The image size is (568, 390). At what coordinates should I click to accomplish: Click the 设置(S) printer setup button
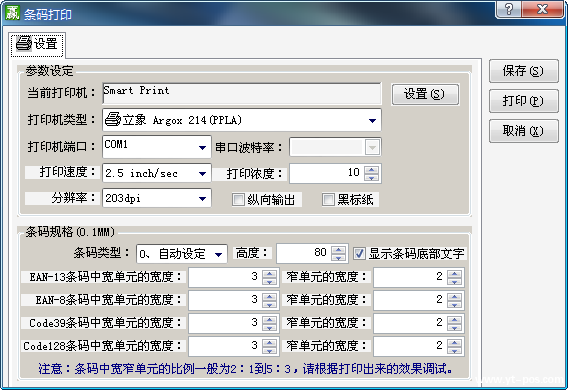[425, 94]
